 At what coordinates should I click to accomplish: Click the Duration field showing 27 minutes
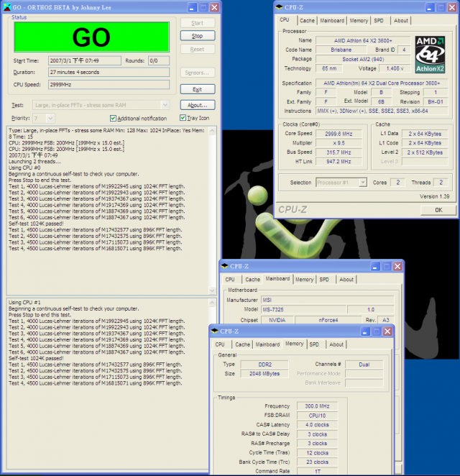[109, 72]
